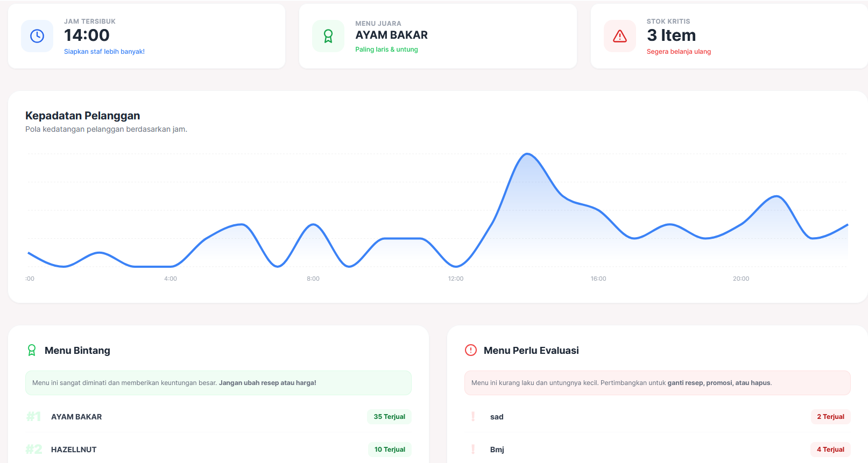Click the exclamation mark next to Bmj
The image size is (868, 463).
click(x=473, y=450)
